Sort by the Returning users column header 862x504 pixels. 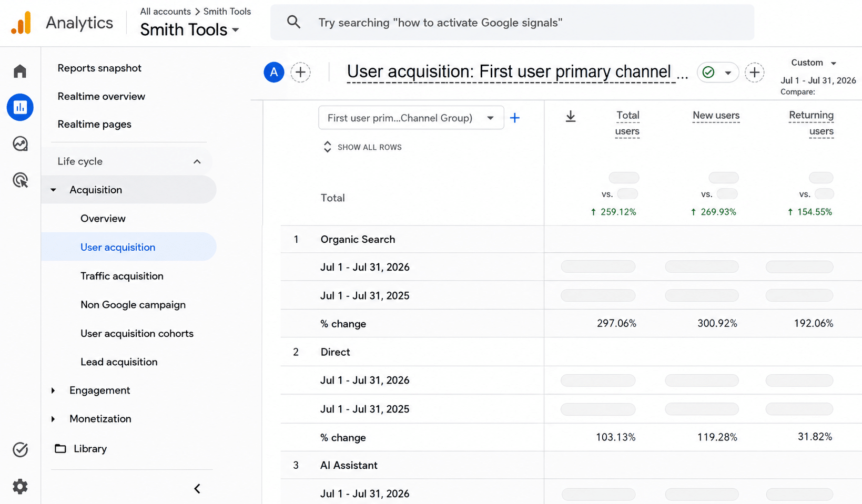[811, 123]
